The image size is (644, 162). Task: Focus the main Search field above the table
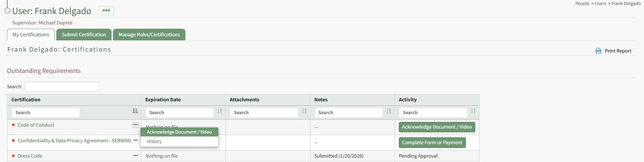point(62,87)
